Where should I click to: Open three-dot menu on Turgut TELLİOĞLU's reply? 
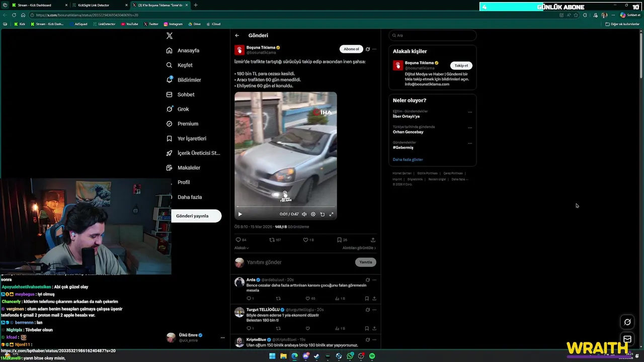click(x=374, y=310)
